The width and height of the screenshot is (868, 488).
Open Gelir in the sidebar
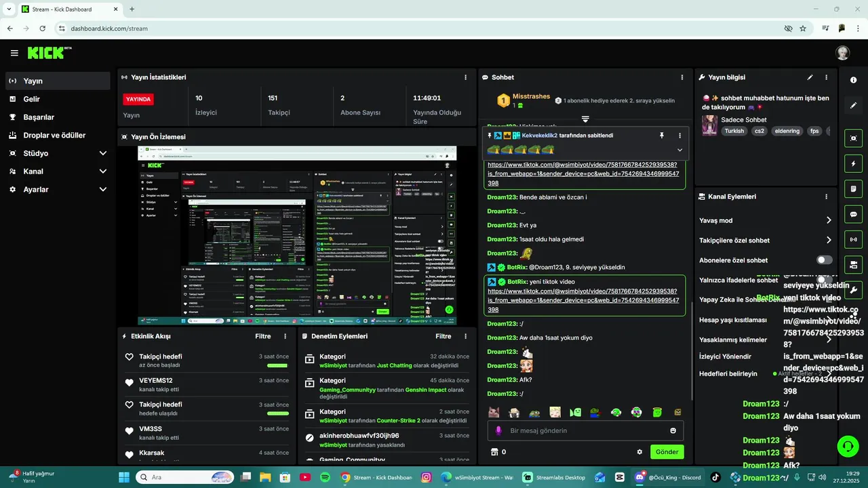58,99
